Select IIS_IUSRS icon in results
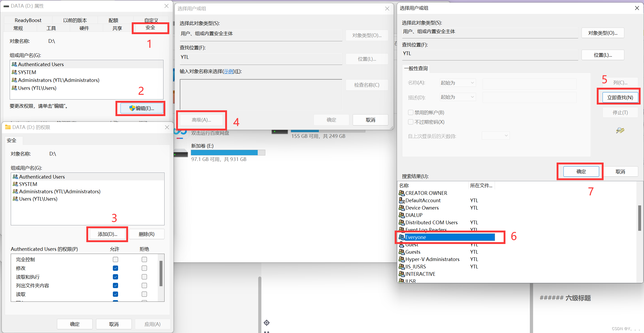The width and height of the screenshot is (644, 333). tap(402, 267)
